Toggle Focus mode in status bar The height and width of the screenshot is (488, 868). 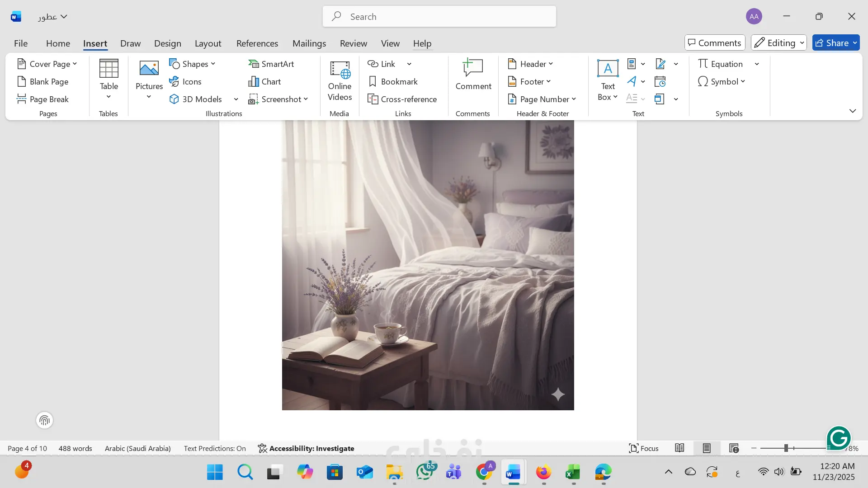point(643,448)
